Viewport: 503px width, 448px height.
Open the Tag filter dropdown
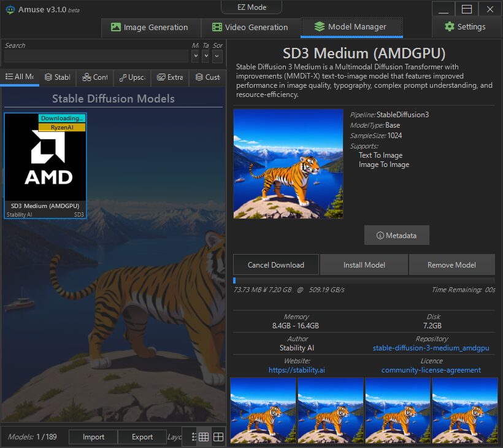point(206,55)
